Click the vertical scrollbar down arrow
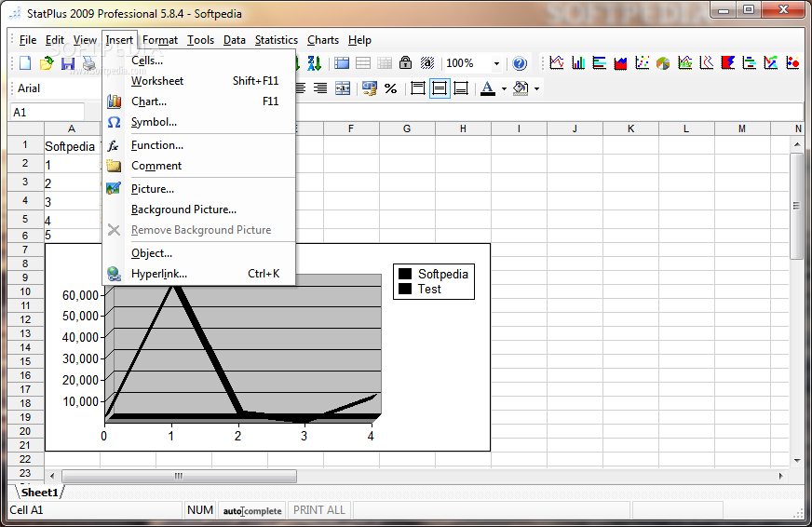 point(797,460)
